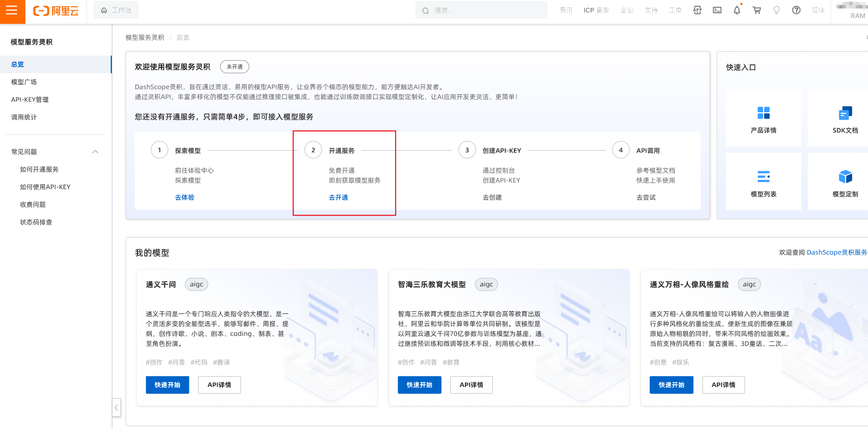Open the notifications bell

(737, 10)
